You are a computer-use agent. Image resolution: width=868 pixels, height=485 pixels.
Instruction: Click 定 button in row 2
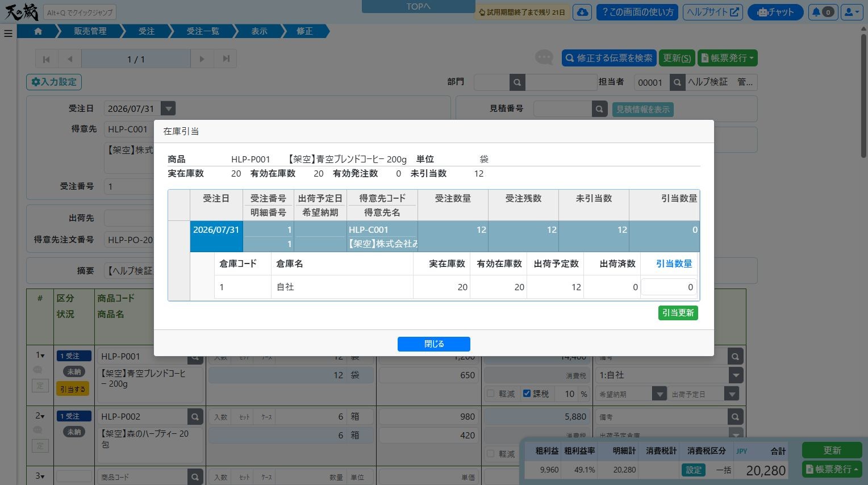tap(40, 446)
